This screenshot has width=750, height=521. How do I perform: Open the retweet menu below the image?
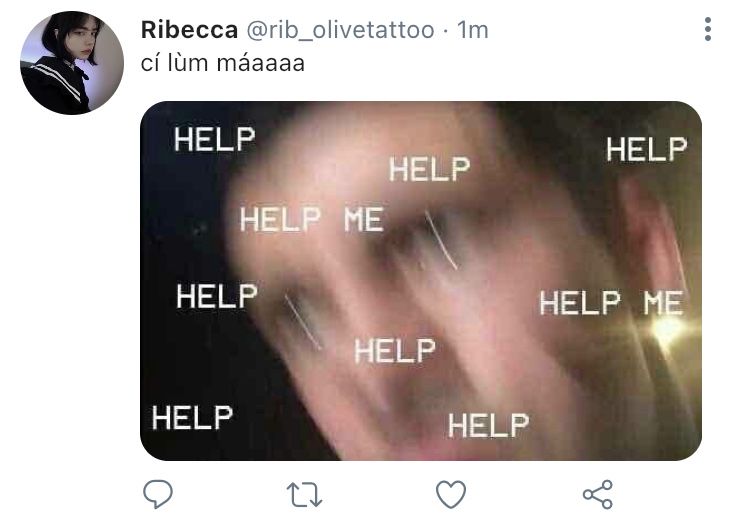(x=304, y=495)
